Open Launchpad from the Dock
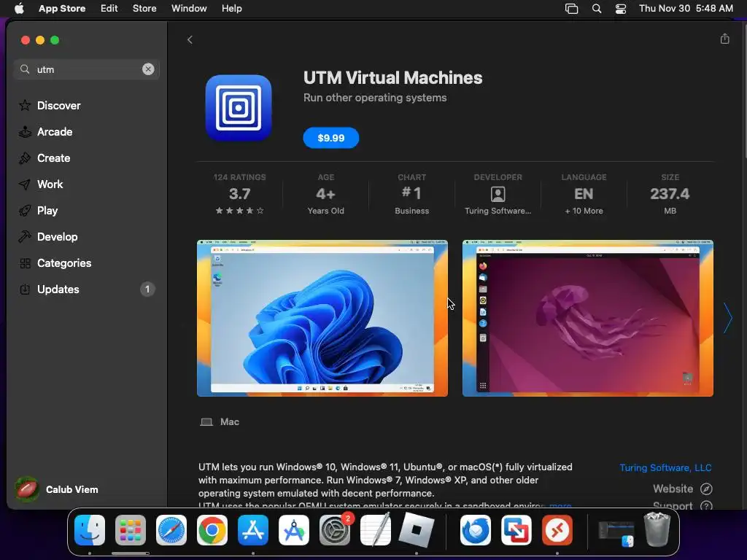747x560 pixels. (x=131, y=530)
